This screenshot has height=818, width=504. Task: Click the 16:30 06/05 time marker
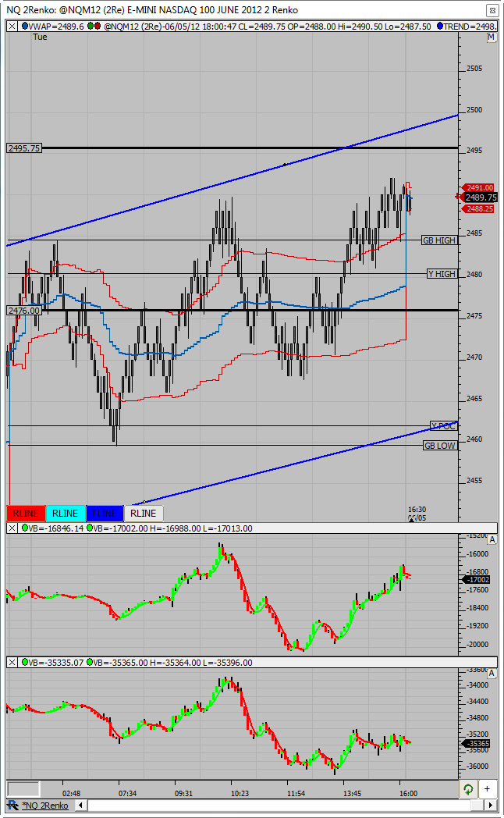coord(417,514)
